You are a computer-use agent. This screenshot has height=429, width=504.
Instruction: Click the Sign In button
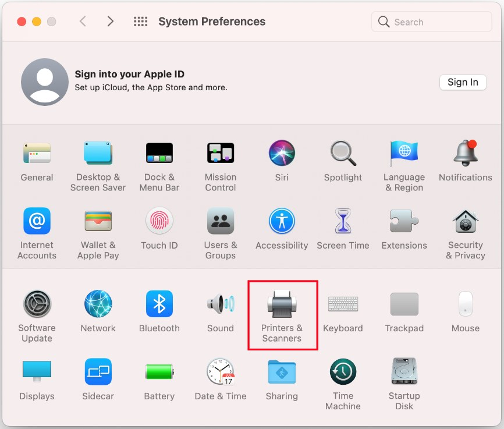pos(463,82)
